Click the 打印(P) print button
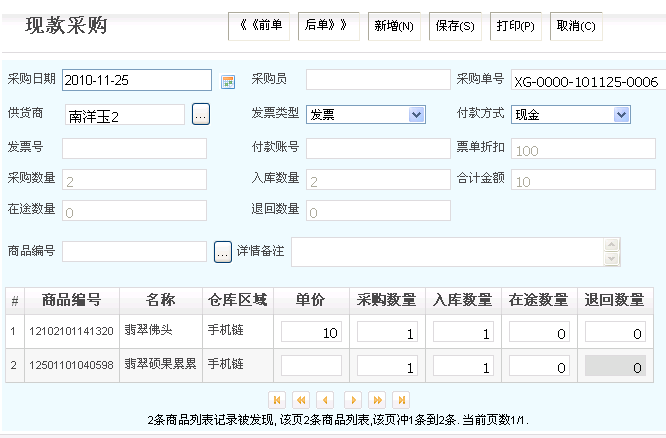Viewport: 666px width, 438px height. pyautogui.click(x=516, y=25)
